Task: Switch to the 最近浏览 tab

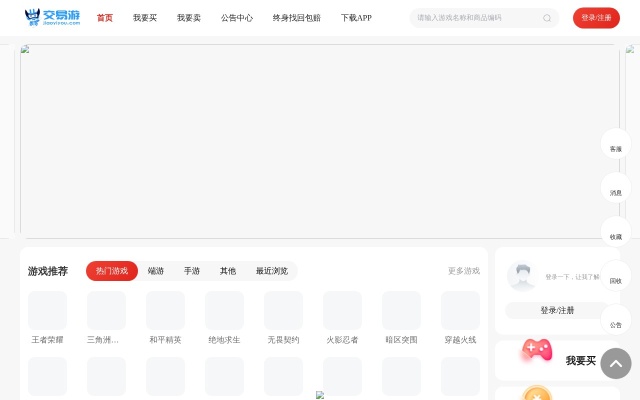Action: [x=271, y=271]
